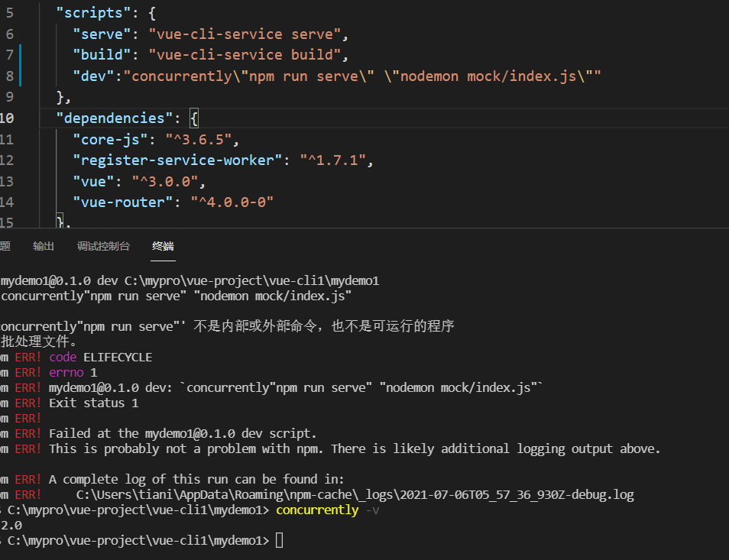
Task: Click nodemon mock/index.js text on line 8
Action: pyautogui.click(x=488, y=76)
